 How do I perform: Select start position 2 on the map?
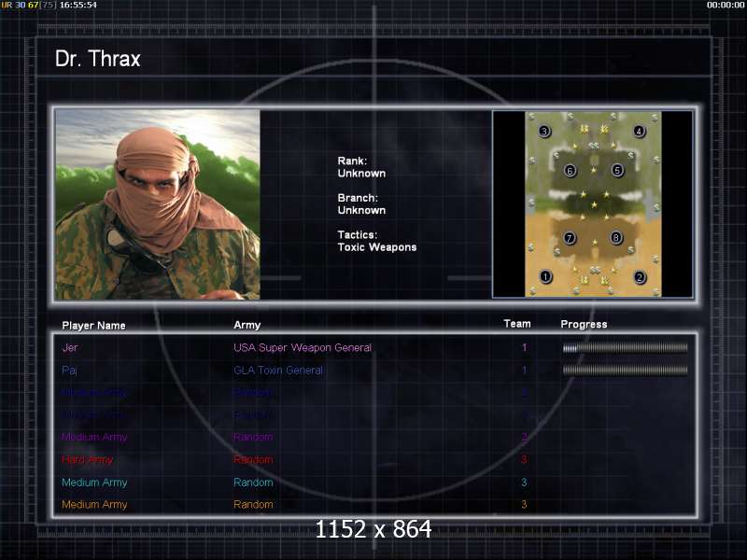pyautogui.click(x=640, y=276)
